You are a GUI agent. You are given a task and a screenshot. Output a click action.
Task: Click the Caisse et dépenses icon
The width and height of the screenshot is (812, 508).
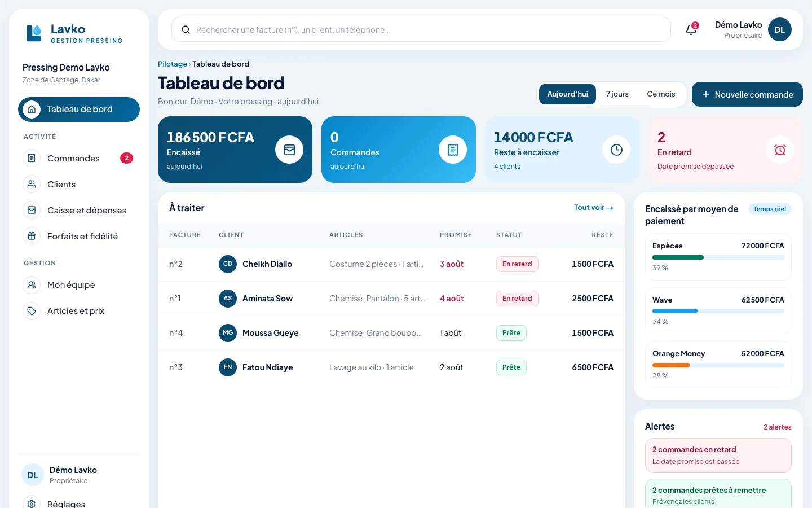32,210
